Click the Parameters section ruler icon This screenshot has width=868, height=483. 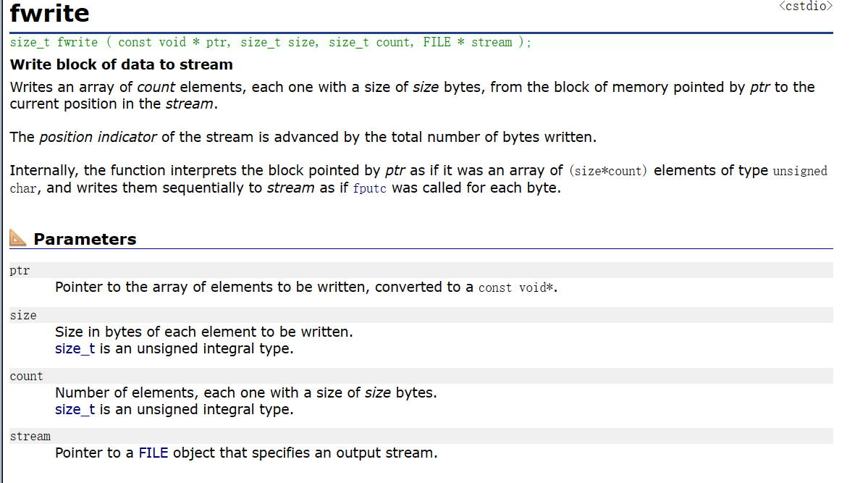[x=20, y=238]
